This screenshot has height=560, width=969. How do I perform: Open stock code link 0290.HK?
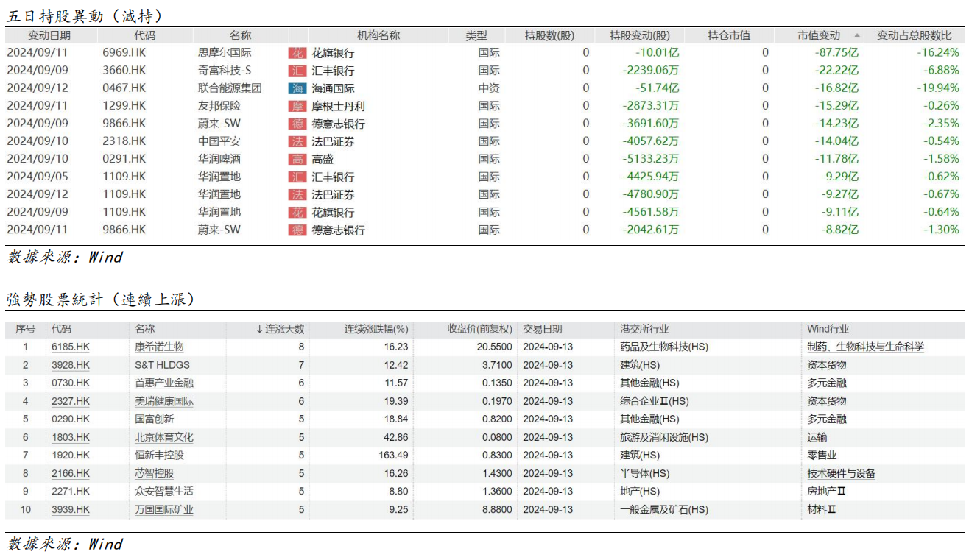(71, 419)
